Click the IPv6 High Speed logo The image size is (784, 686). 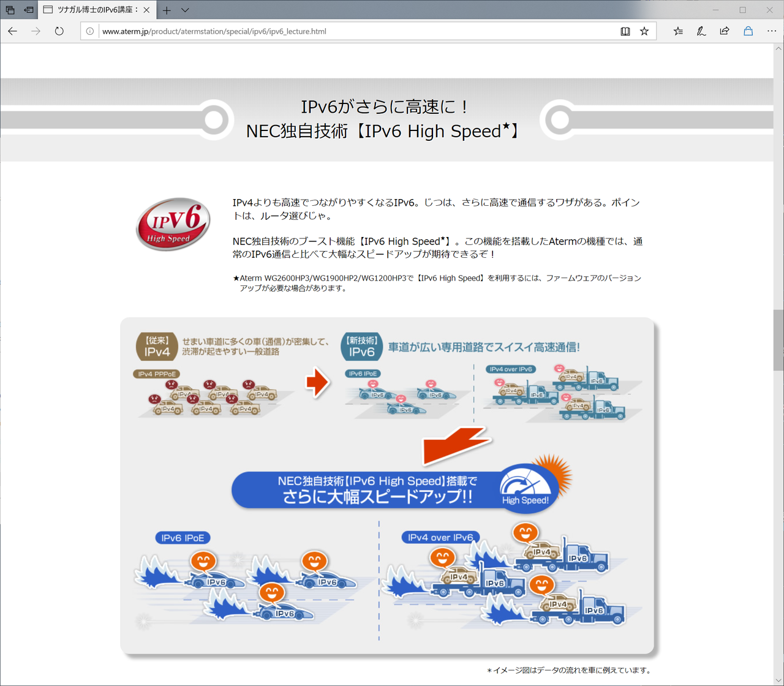coord(173,224)
